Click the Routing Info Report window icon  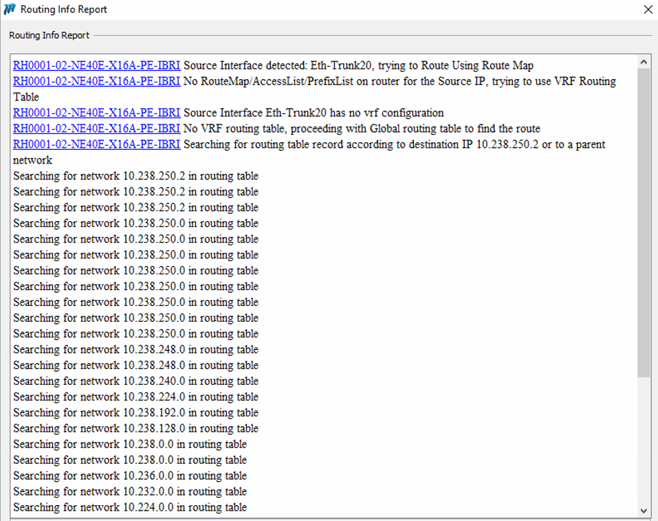[x=10, y=10]
